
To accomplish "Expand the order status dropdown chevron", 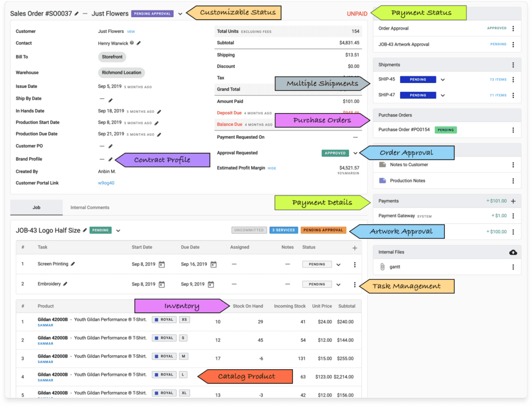I will coord(180,13).
